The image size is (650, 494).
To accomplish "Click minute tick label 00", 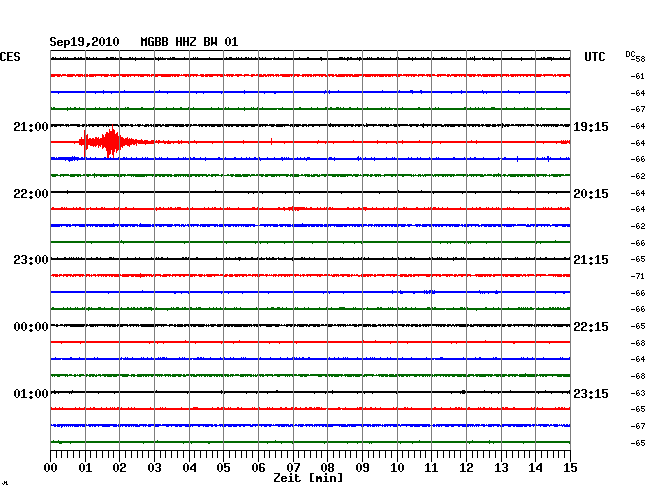I will (x=51, y=468).
